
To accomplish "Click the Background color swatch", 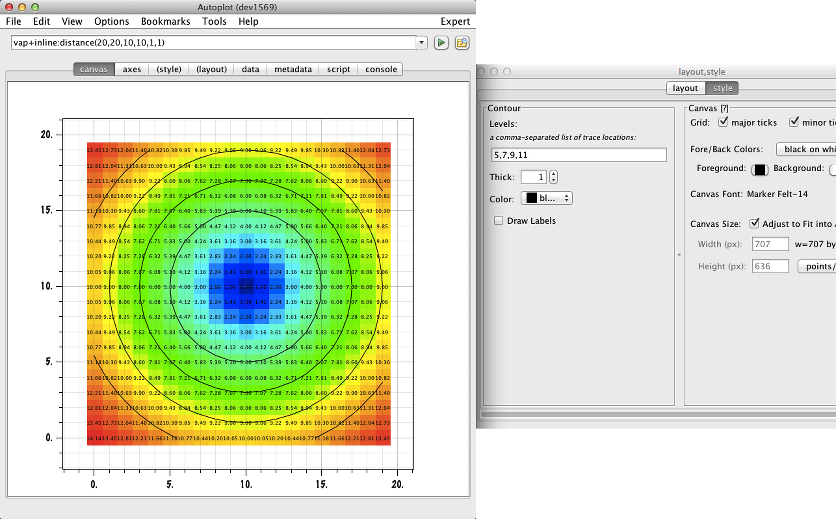I will point(833,170).
